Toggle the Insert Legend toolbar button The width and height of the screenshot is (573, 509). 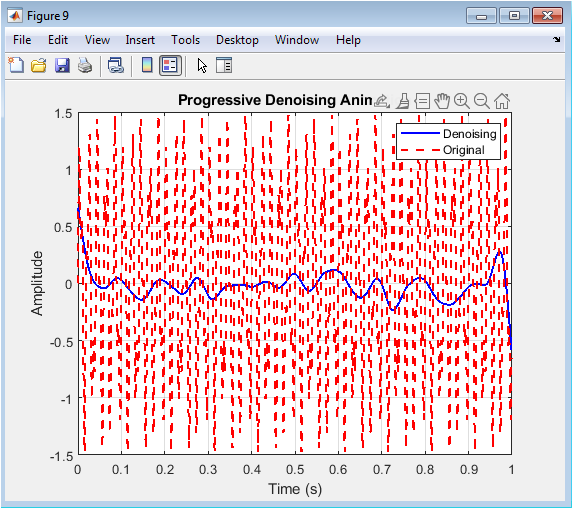tap(170, 66)
